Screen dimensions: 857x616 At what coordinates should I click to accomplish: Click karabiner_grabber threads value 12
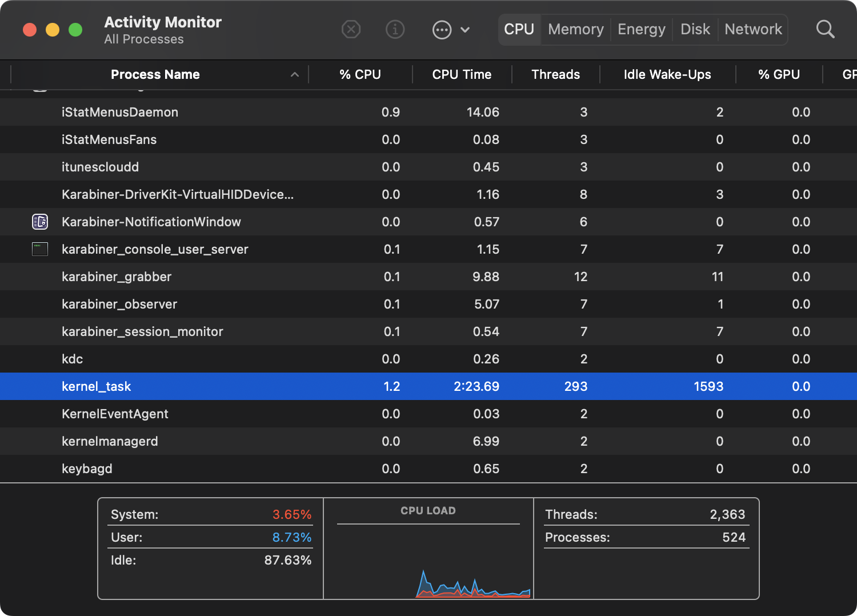[580, 277]
